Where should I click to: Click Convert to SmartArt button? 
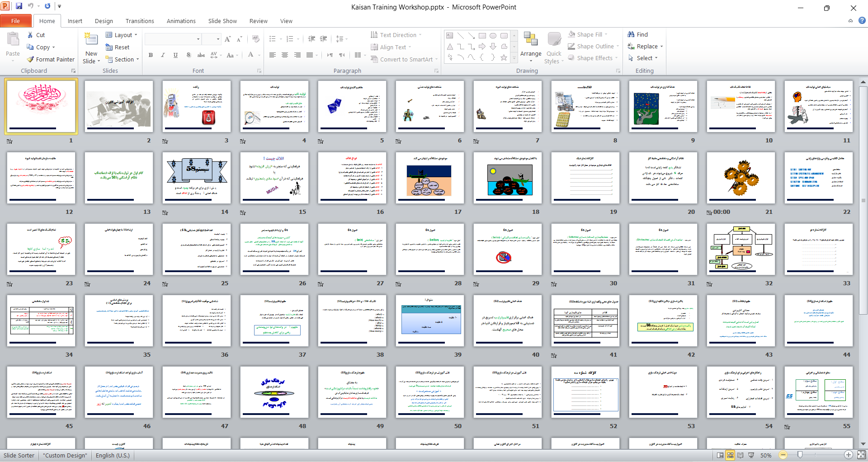[404, 59]
